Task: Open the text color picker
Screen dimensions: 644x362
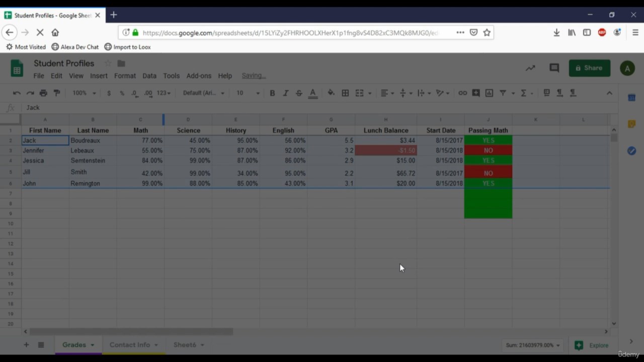Action: click(x=313, y=93)
